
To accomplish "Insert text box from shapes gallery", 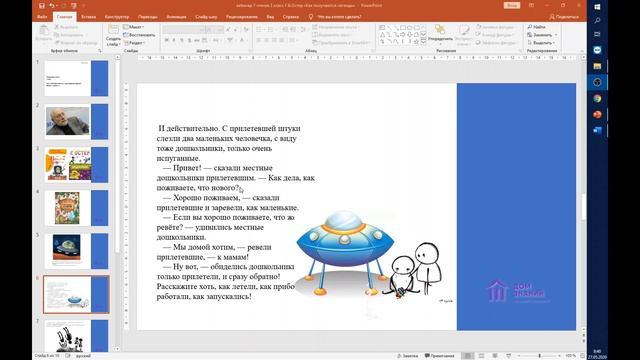I will pos(382,28).
